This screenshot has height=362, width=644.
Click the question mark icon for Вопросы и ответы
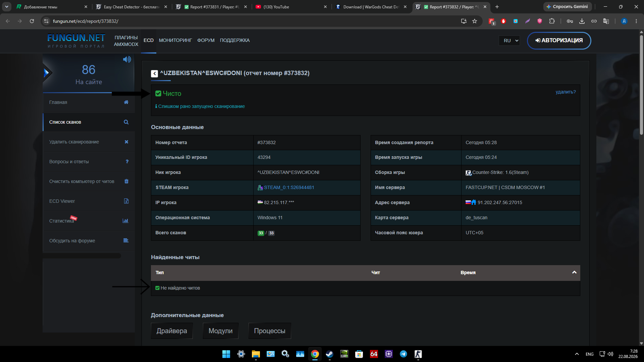127,162
